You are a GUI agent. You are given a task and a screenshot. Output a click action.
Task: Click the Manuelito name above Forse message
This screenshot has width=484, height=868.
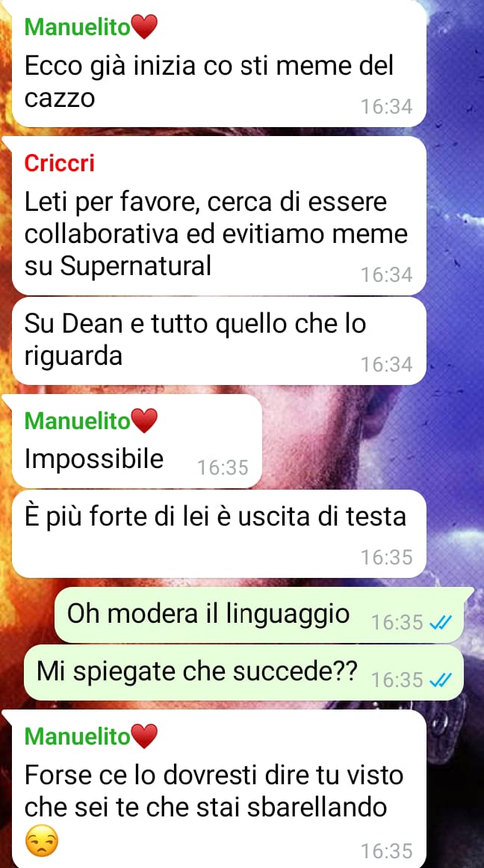pyautogui.click(x=78, y=737)
